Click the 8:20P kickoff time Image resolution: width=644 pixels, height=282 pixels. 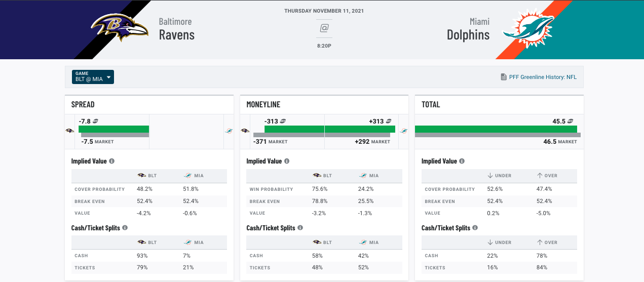tap(324, 46)
